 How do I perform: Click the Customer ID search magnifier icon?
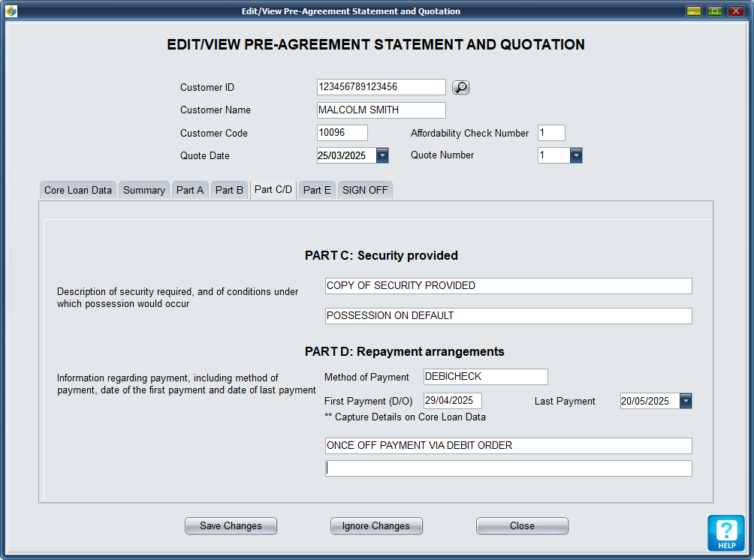point(460,88)
